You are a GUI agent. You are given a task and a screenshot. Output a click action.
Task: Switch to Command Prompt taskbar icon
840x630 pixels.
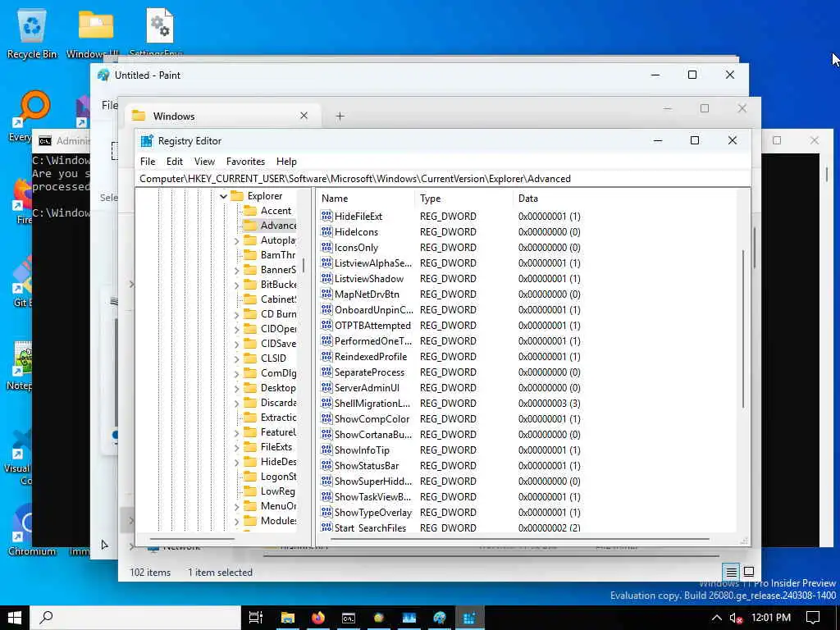(x=349, y=618)
